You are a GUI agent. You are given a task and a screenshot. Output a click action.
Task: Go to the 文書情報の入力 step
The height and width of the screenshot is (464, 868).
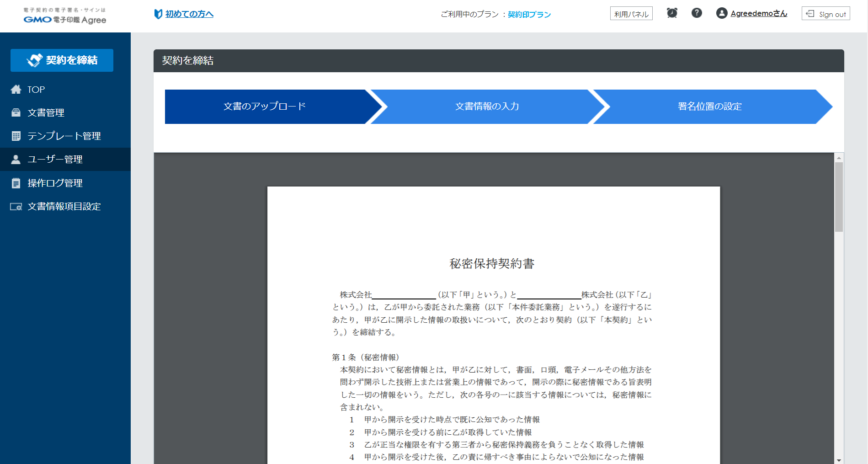(x=487, y=107)
